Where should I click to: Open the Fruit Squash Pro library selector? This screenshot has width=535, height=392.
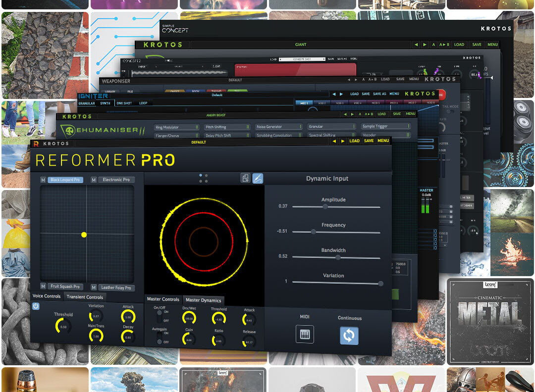(x=65, y=287)
